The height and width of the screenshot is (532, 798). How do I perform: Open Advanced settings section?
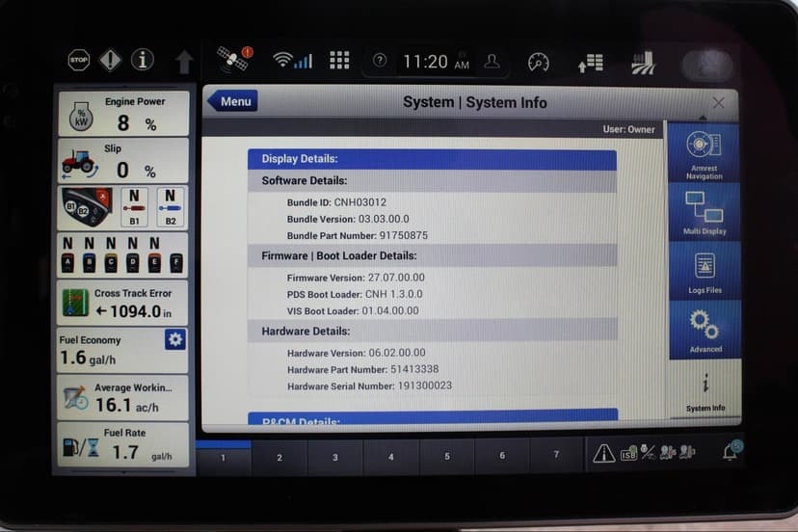704,329
